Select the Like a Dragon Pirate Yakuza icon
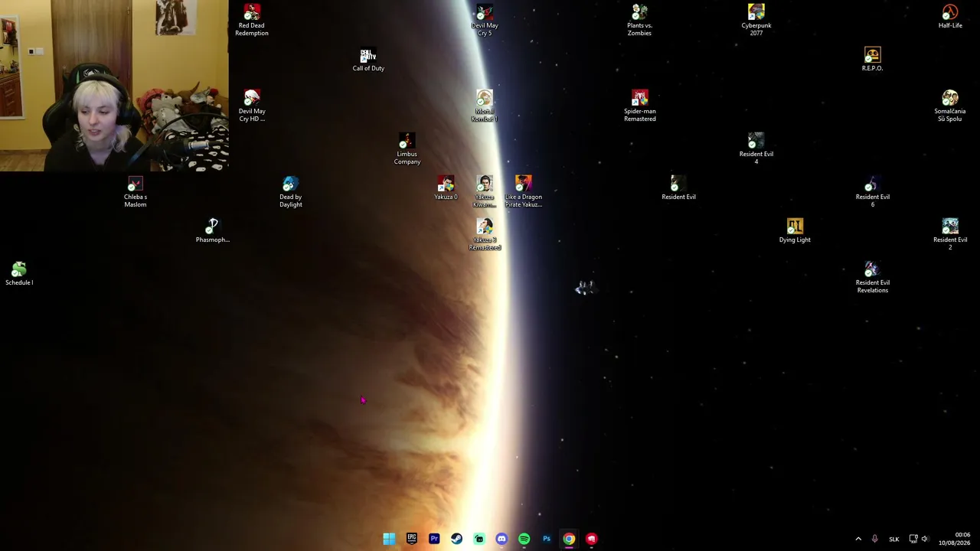Viewport: 980px width, 551px height. 524,191
